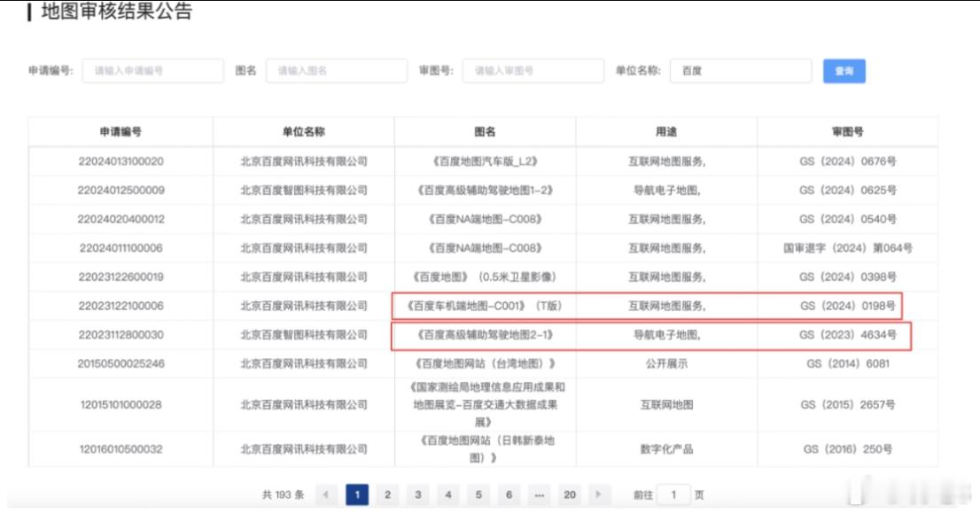Click the 申请编号 column header
Viewport: 980px width, 515px height.
coord(121,131)
